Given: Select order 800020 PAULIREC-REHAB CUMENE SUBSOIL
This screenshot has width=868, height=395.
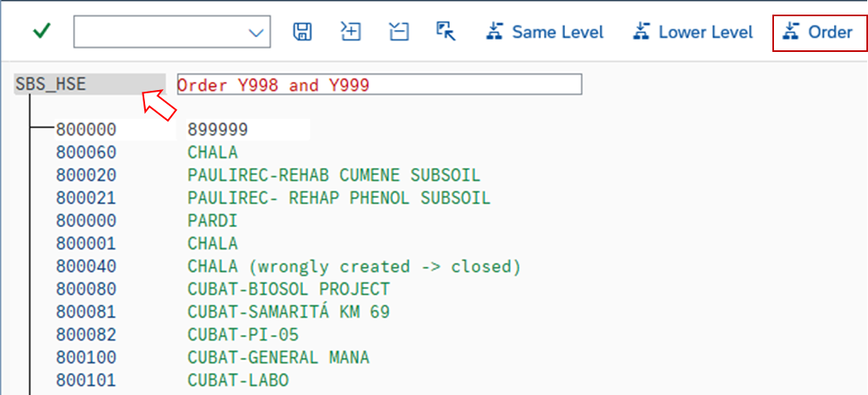Looking at the screenshot, I should click(86, 175).
